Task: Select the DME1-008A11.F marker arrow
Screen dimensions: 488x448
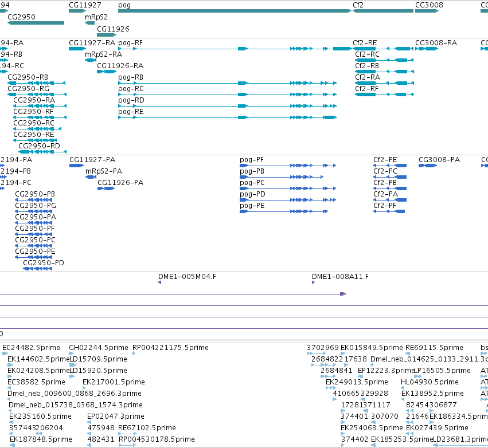Action: tap(314, 282)
